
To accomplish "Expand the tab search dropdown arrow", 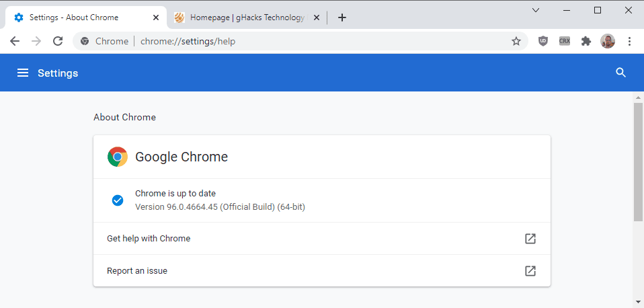I will coord(536,10).
